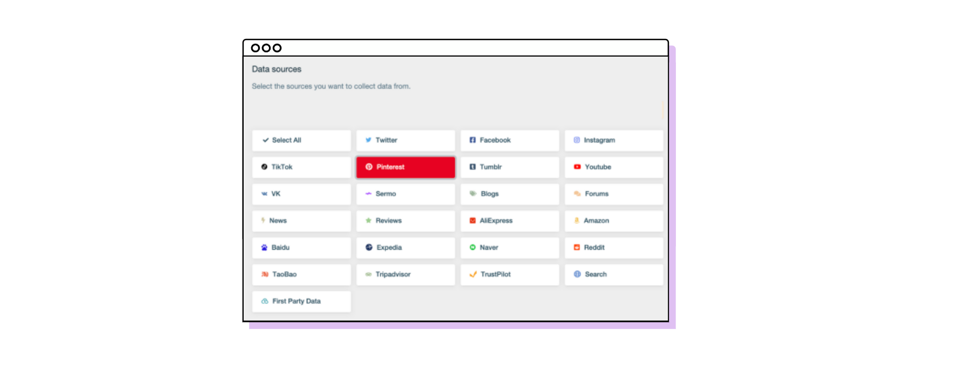Click the Twitter bird icon
Image resolution: width=980 pixels, height=369 pixels.
(x=368, y=140)
